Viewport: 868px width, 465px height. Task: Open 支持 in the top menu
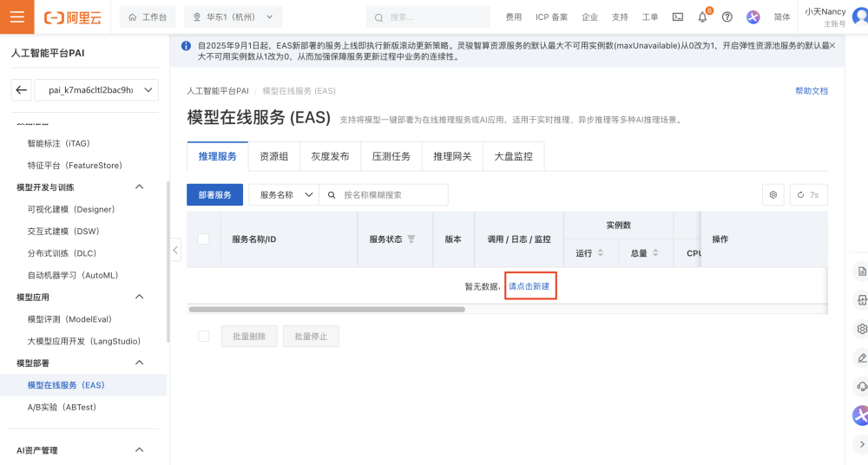coord(620,17)
